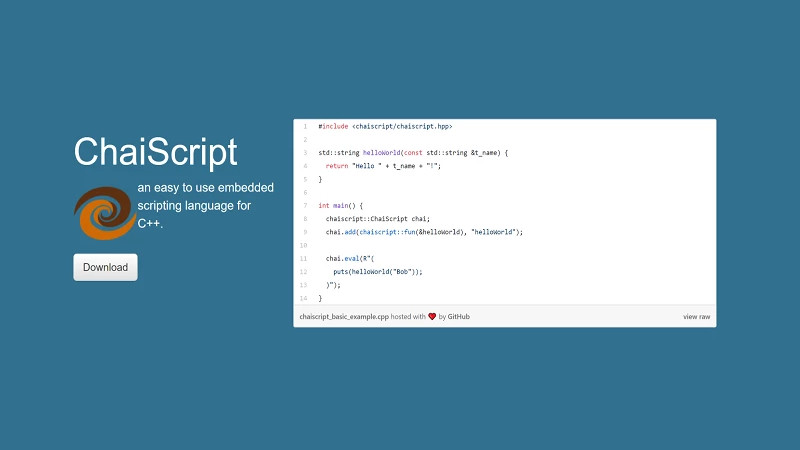The width and height of the screenshot is (800, 450).
Task: Click the helloWorld function declaration line
Action: coord(413,153)
